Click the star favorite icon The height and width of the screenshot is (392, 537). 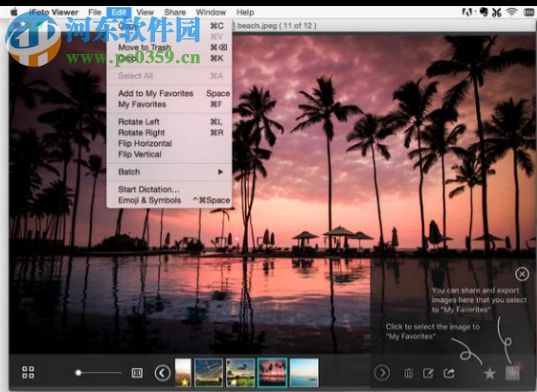490,373
